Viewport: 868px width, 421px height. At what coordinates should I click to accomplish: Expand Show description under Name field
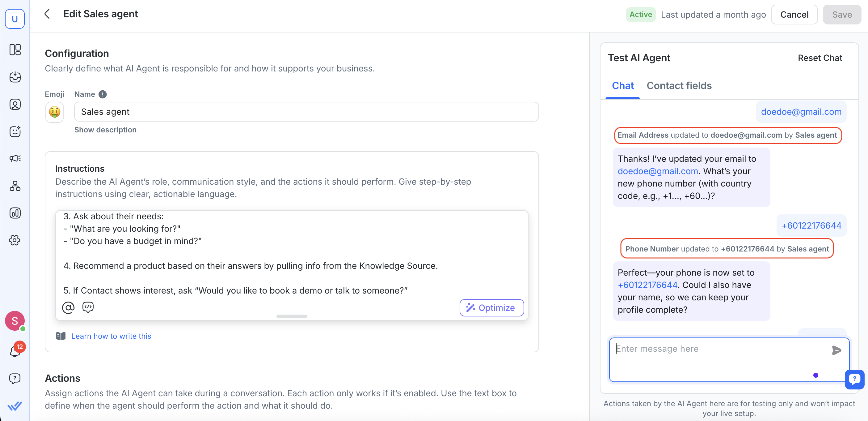[105, 130]
